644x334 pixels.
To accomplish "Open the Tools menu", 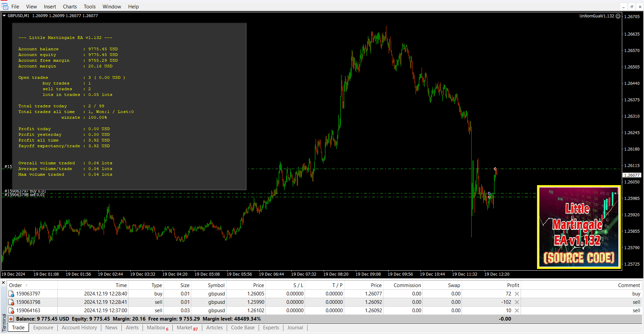I will tap(90, 7).
